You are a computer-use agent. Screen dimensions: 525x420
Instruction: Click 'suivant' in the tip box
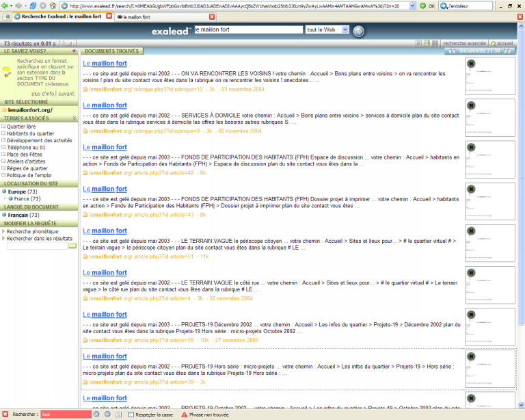tap(66, 94)
